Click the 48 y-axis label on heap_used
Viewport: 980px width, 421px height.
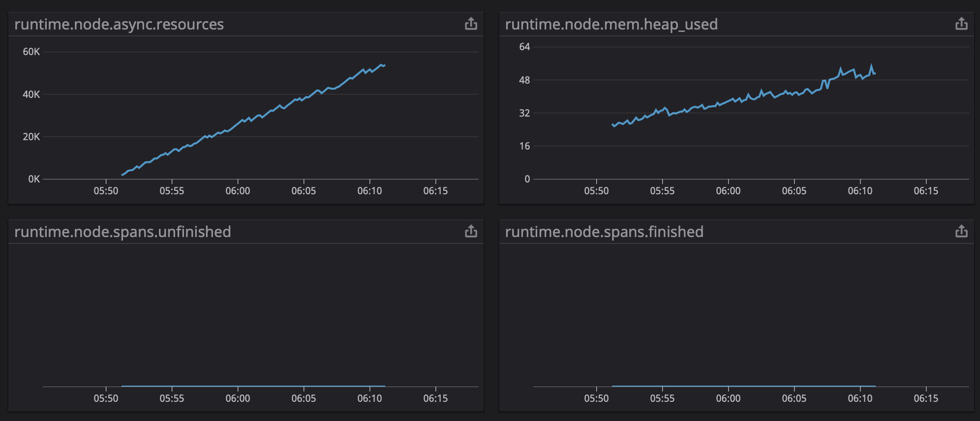(524, 80)
